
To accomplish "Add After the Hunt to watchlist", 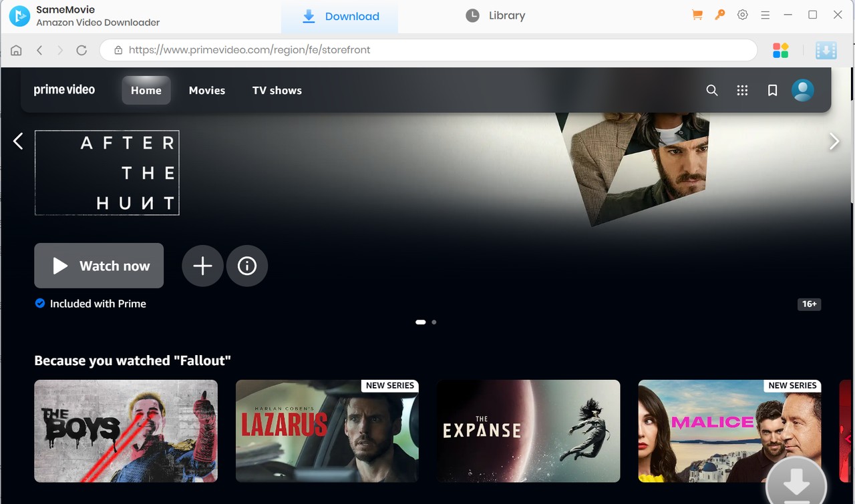I will click(x=202, y=266).
